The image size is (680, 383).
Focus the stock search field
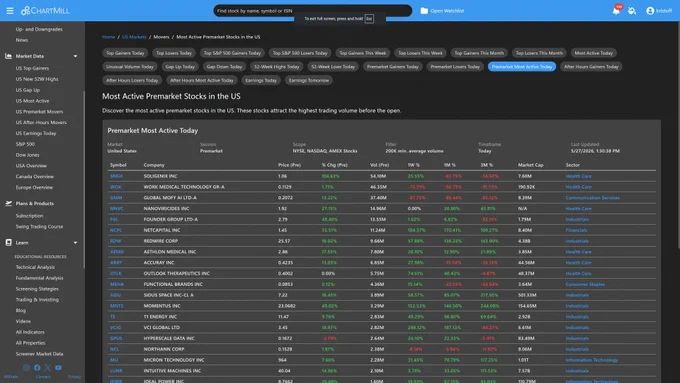click(x=312, y=10)
